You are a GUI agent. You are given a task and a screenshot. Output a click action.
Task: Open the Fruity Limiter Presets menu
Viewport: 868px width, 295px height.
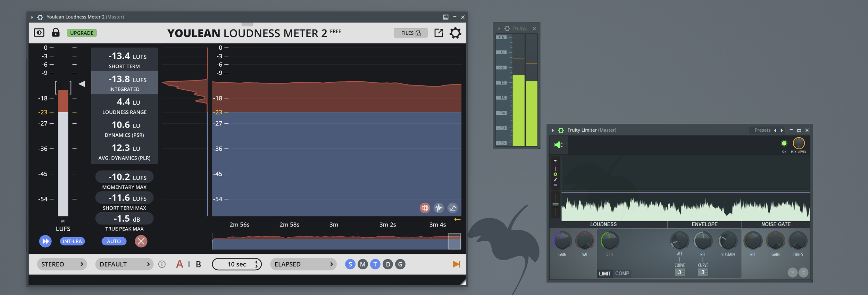click(762, 130)
